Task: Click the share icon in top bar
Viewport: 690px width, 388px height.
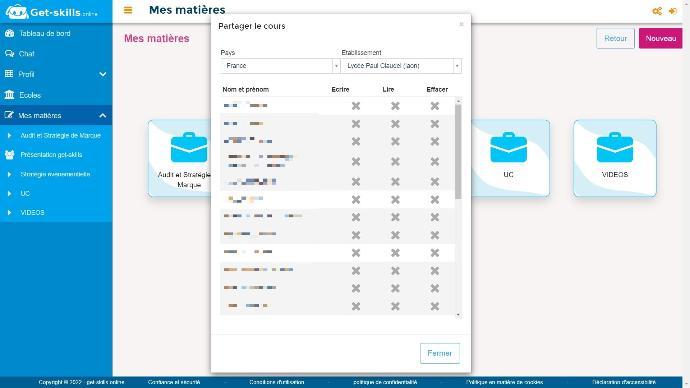Action: pyautogui.click(x=657, y=11)
